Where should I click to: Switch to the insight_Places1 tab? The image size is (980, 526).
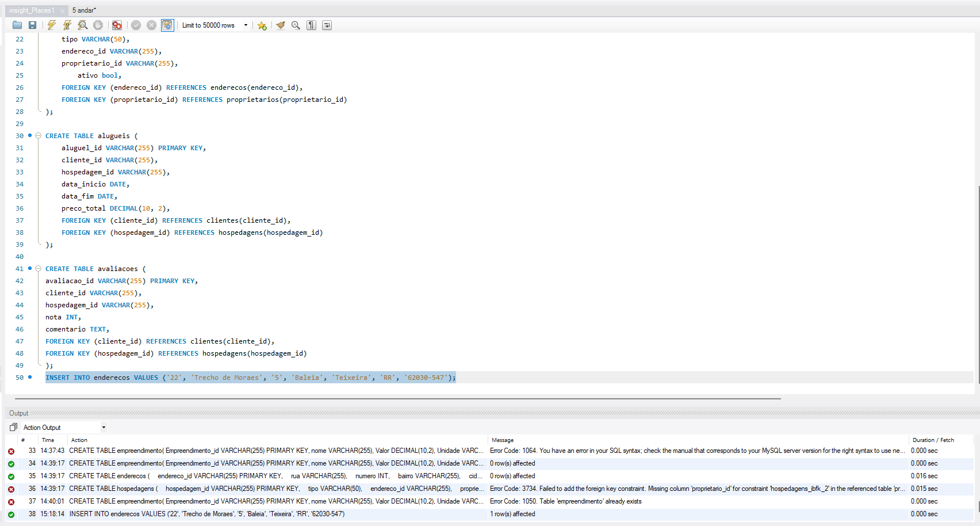point(32,10)
